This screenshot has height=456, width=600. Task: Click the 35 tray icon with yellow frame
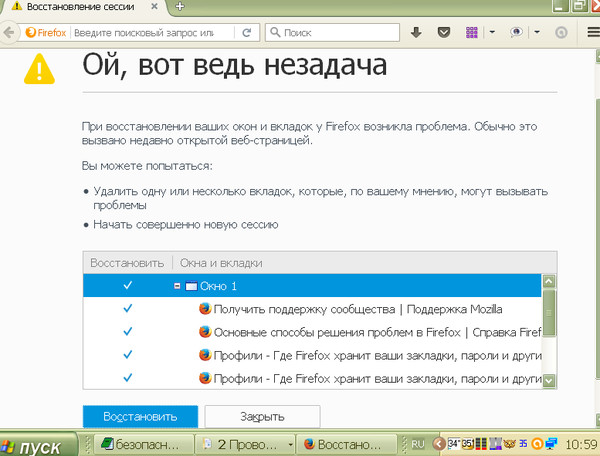468,443
